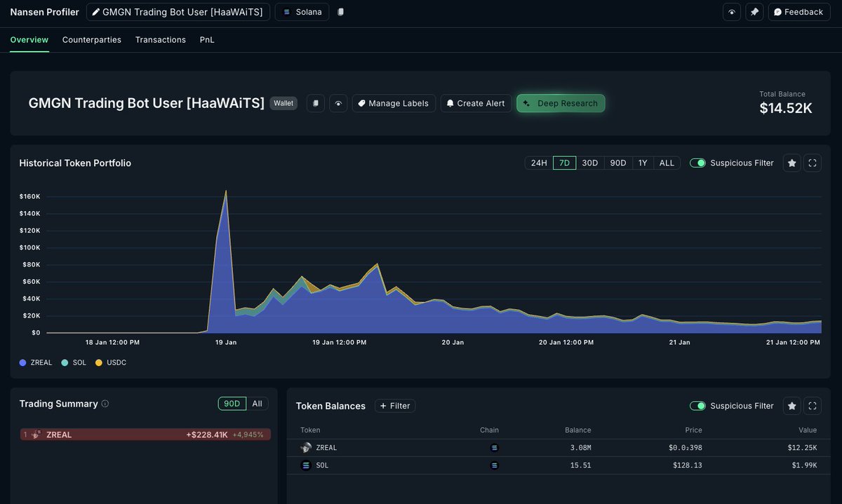Click the copy address icon next to Solana

pyautogui.click(x=341, y=12)
